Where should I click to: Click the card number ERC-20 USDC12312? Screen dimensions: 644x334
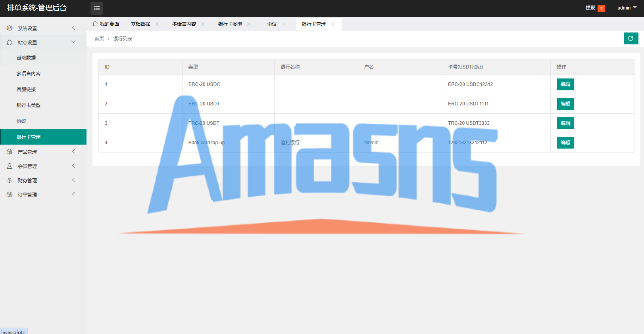(x=471, y=84)
